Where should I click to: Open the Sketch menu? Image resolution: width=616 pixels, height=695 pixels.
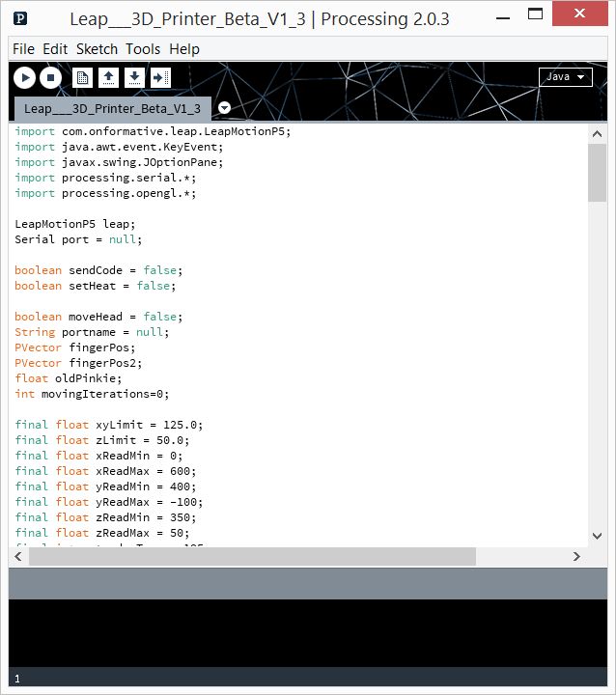point(97,49)
